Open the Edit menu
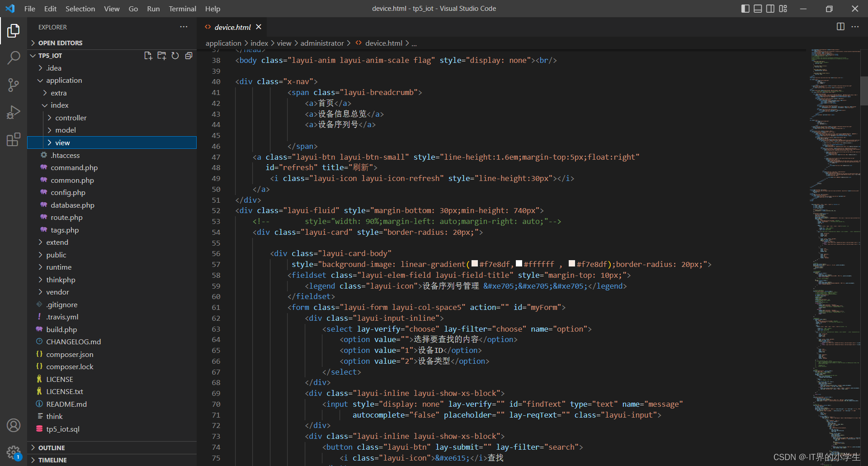 [x=50, y=9]
